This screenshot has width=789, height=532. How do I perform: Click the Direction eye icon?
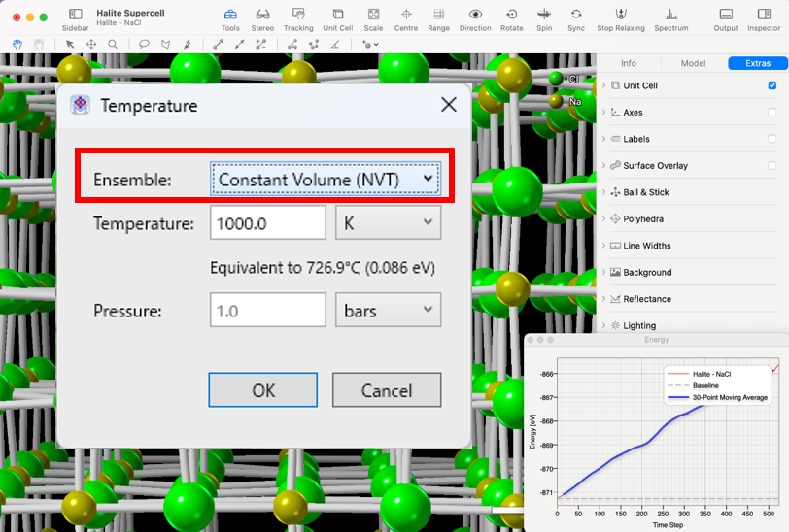point(475,15)
